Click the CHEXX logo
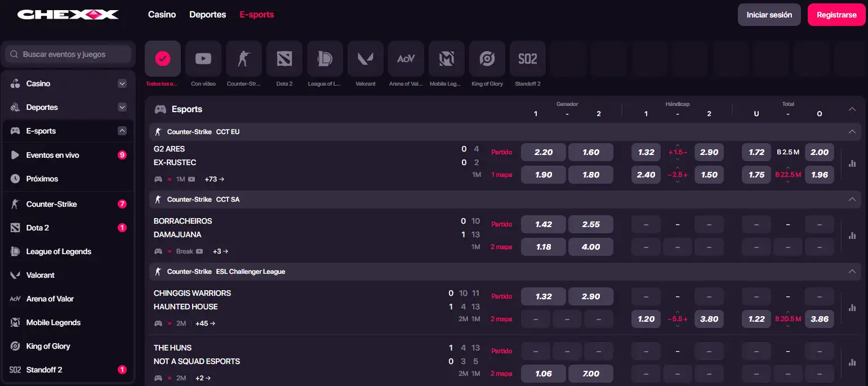 (68, 15)
